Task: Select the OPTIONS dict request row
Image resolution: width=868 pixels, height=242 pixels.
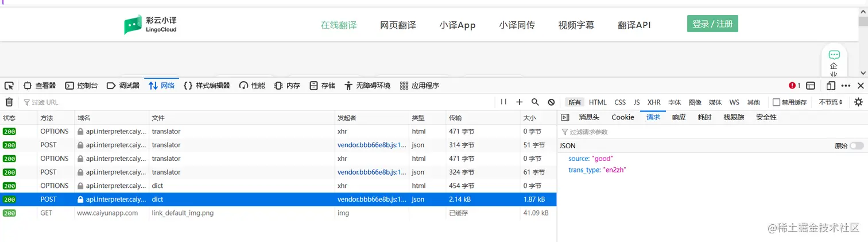Action: (278, 186)
